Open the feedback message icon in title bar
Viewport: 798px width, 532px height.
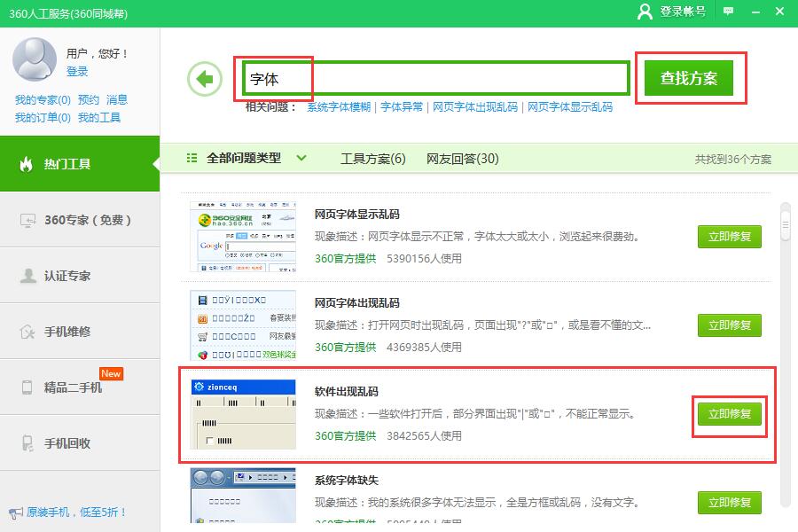pyautogui.click(x=728, y=12)
